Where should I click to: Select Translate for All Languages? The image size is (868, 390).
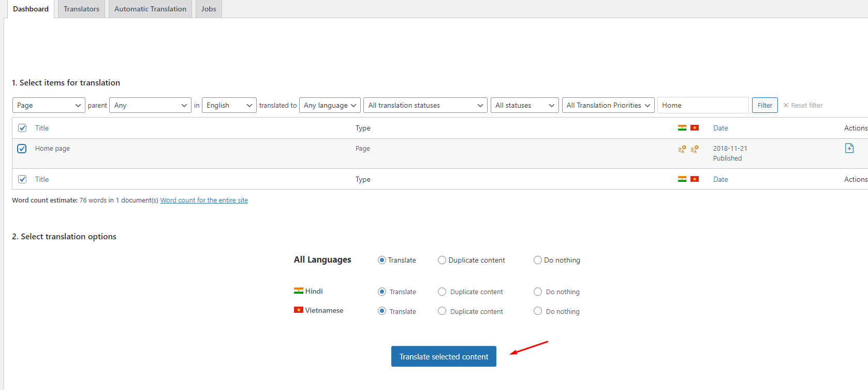click(382, 260)
